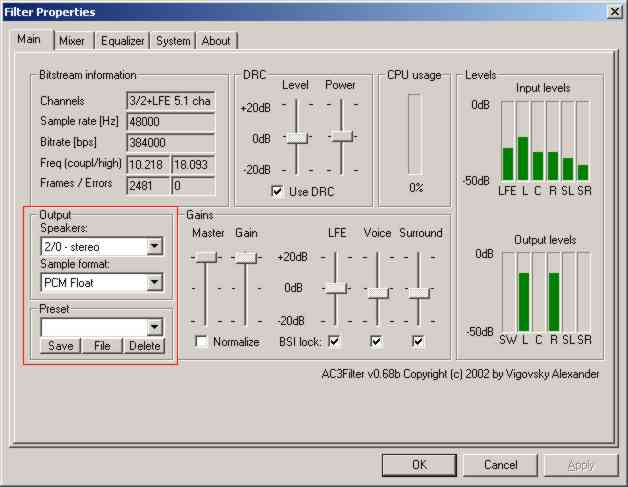Switch to the Mixer tab
The image size is (628, 487).
(x=72, y=41)
